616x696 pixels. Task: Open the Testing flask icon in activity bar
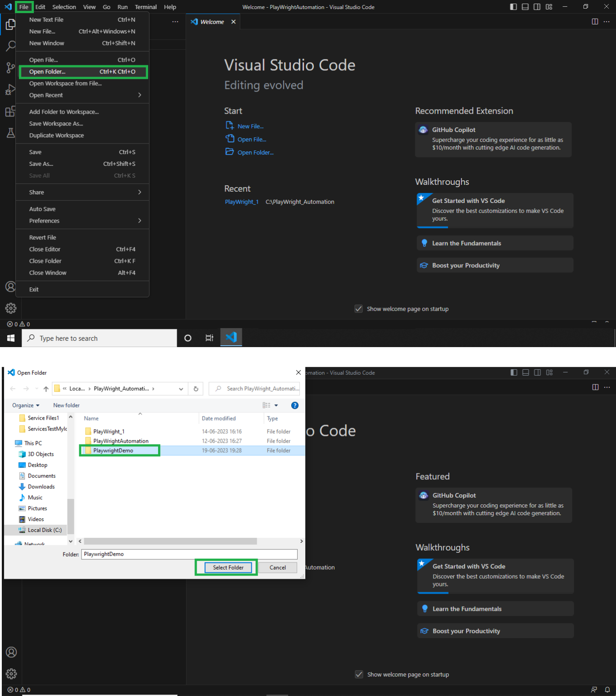pyautogui.click(x=10, y=133)
